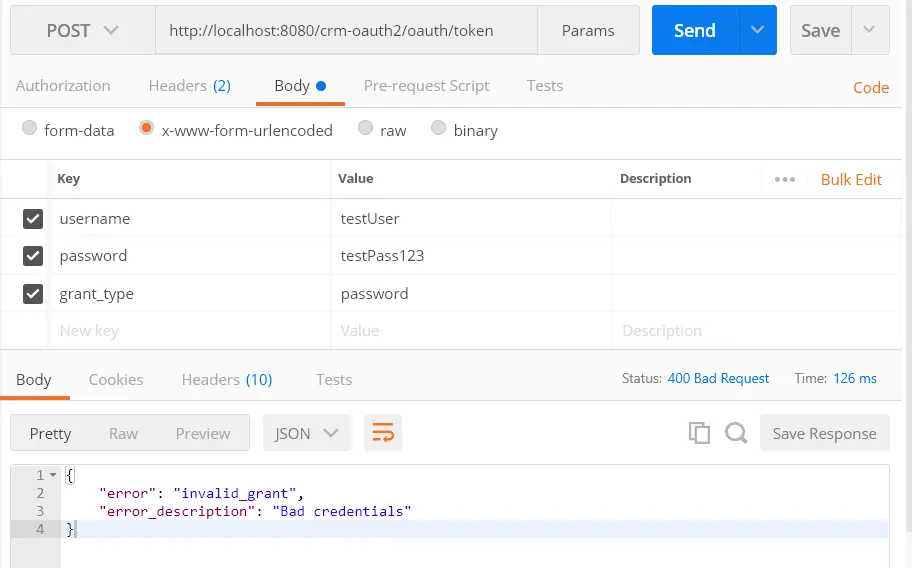912x568 pixels.
Task: Open the response Cookies tab
Action: [116, 380]
